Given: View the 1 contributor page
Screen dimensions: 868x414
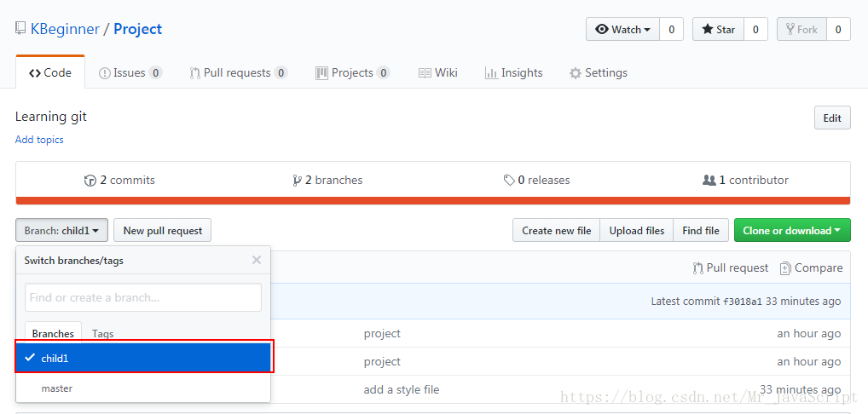Looking at the screenshot, I should [x=746, y=180].
